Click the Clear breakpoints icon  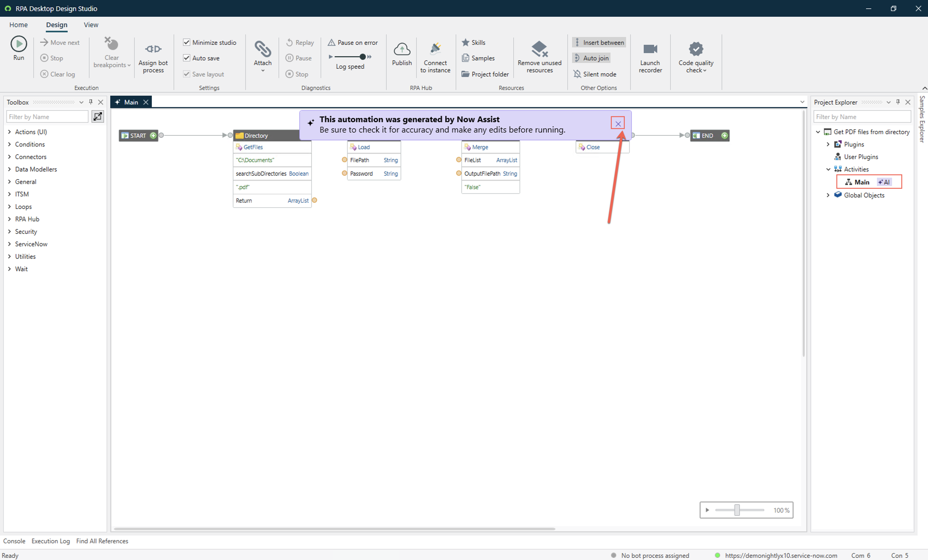111,44
